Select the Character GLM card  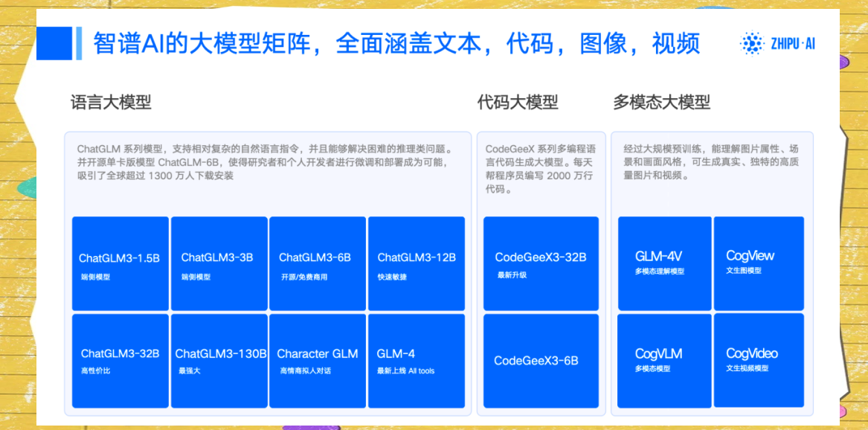pos(318,361)
